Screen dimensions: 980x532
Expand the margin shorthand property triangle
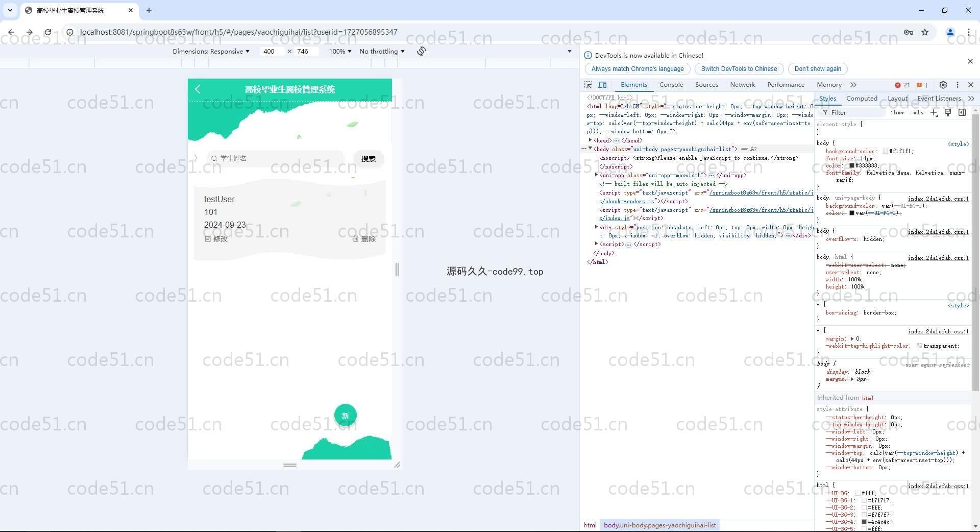(x=852, y=338)
